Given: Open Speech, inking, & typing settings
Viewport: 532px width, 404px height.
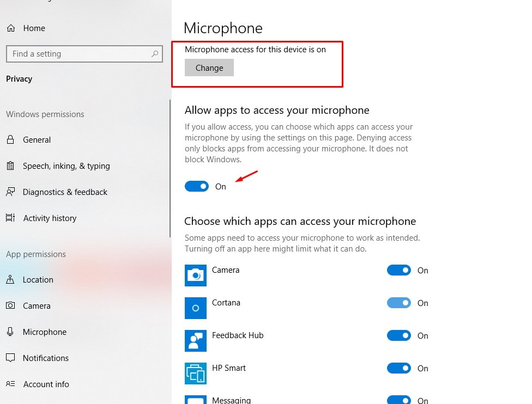Looking at the screenshot, I should point(66,166).
